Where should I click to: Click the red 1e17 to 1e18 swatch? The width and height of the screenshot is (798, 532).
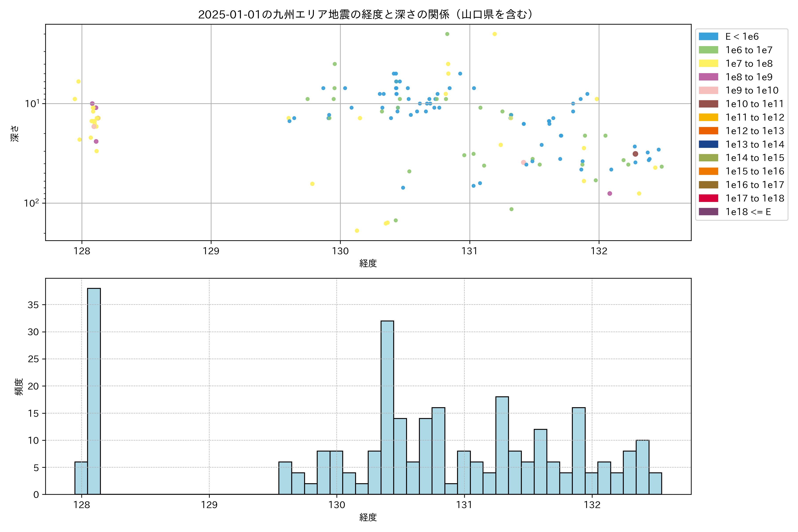pyautogui.click(x=708, y=198)
